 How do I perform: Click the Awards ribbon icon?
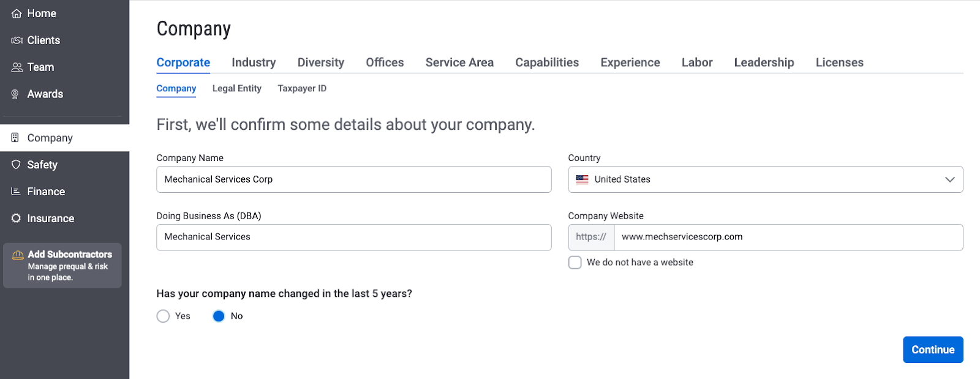click(15, 94)
